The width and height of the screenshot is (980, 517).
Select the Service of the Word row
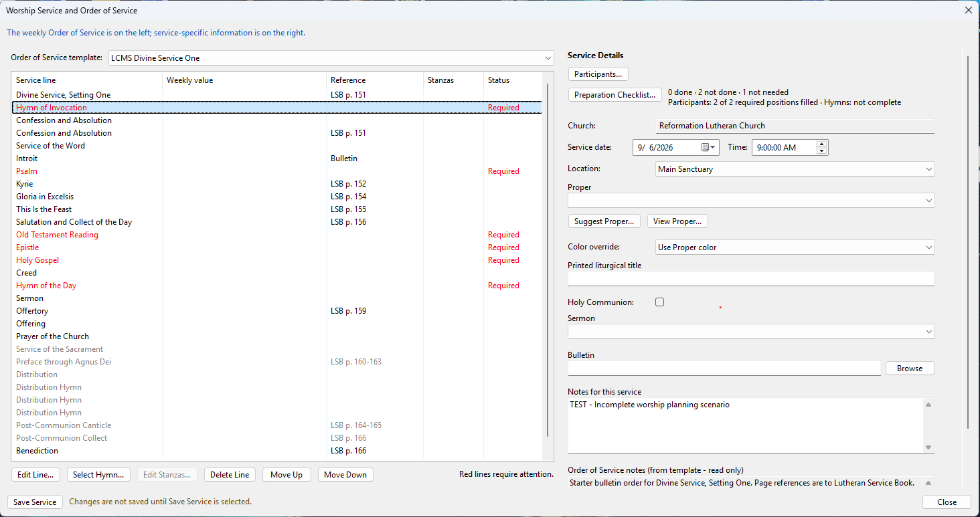coord(277,146)
